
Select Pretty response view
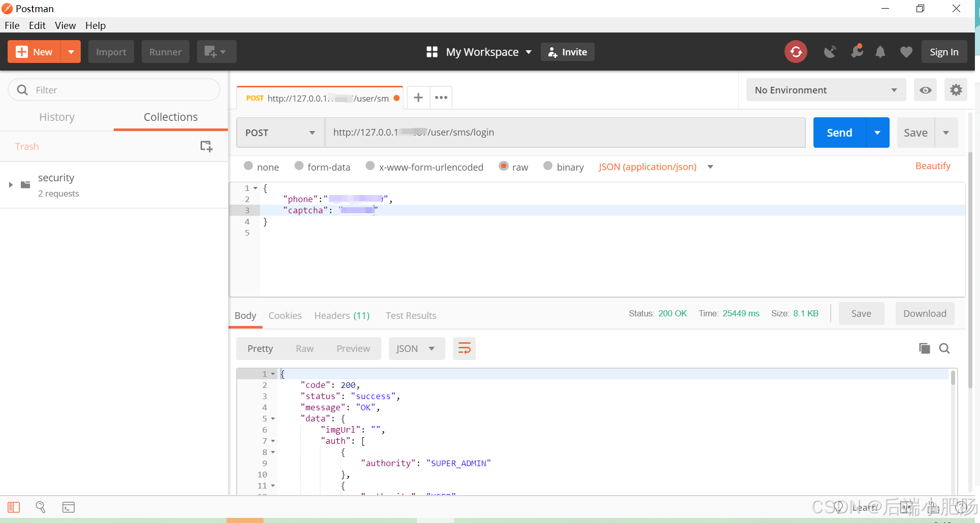260,348
